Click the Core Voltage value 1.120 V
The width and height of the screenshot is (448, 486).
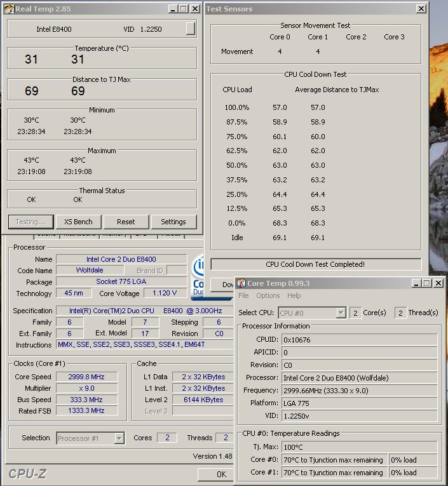[165, 293]
